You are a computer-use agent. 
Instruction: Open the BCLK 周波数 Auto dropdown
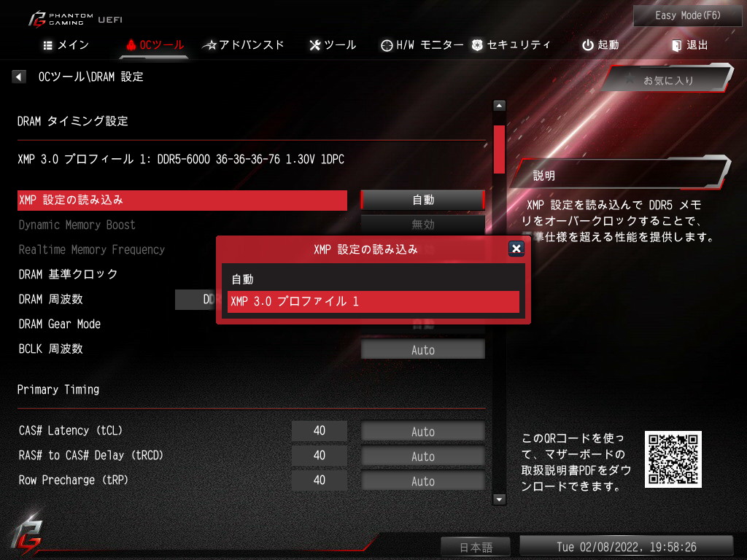click(x=422, y=349)
